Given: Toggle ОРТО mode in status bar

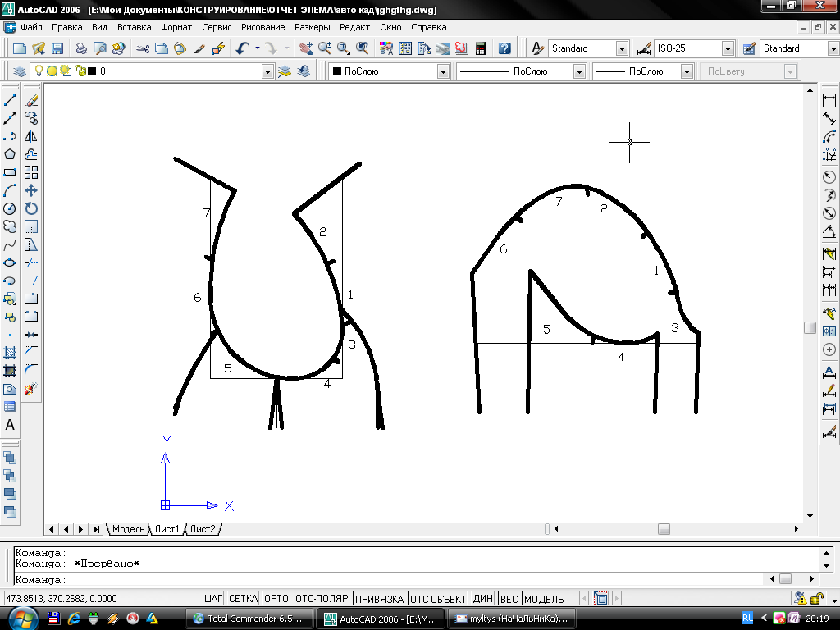Looking at the screenshot, I should (x=277, y=599).
